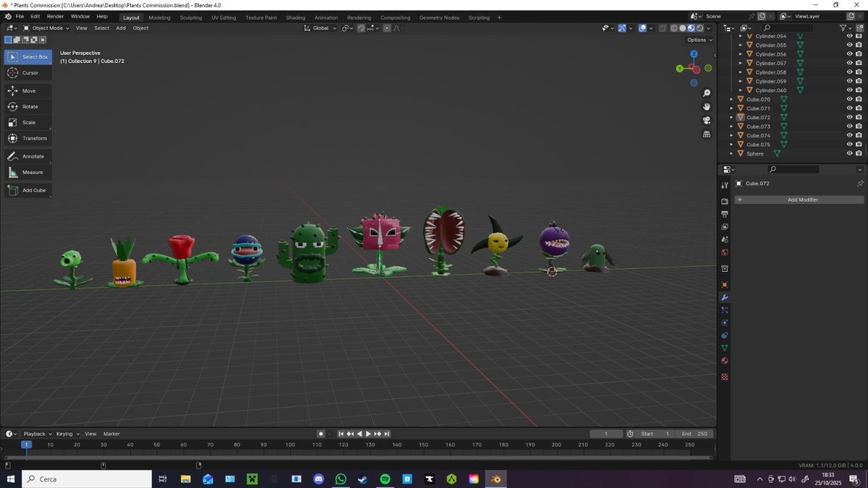The image size is (868, 488).
Task: Hide the Sphere object eye icon
Action: pos(849,153)
